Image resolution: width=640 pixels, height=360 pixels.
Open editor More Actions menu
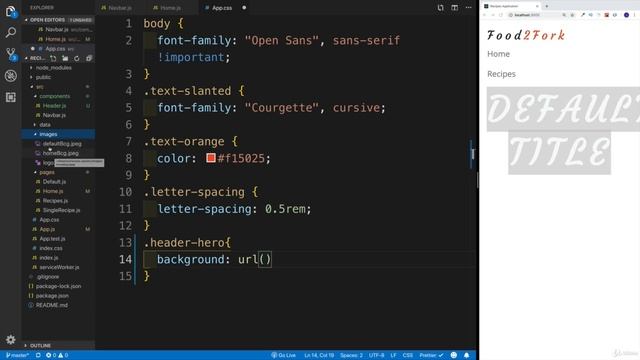469,7
